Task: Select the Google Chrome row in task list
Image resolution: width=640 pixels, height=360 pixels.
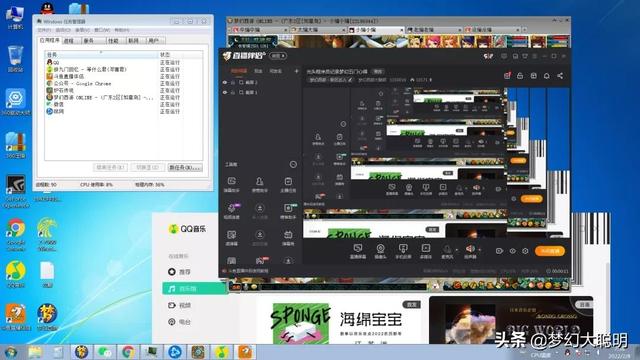Action: tap(123, 83)
